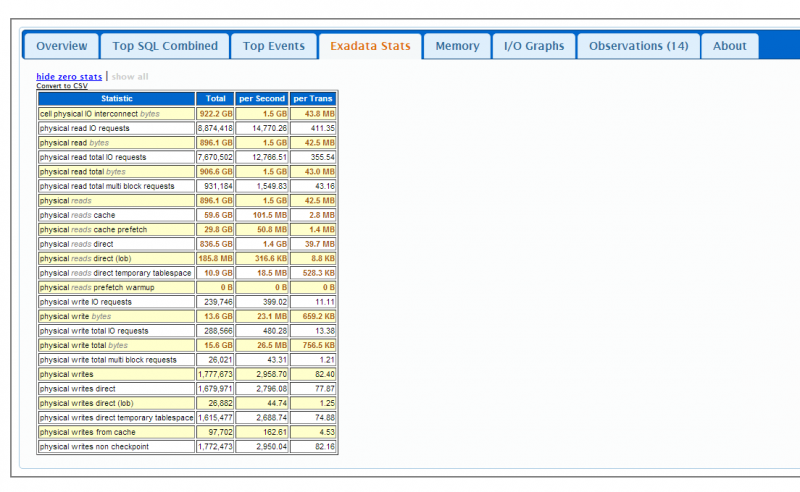Click the 8,874,418 total value

(x=215, y=128)
